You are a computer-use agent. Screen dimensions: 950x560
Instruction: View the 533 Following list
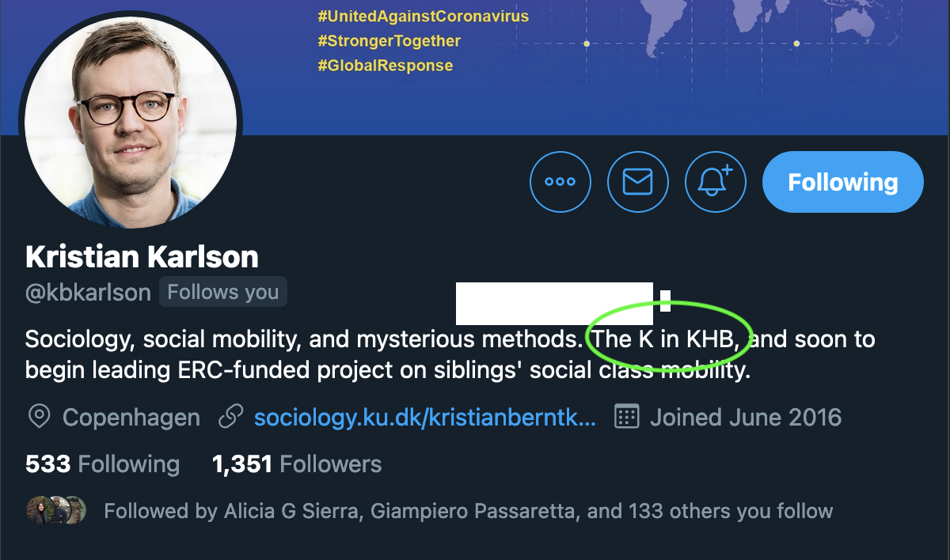point(101,464)
